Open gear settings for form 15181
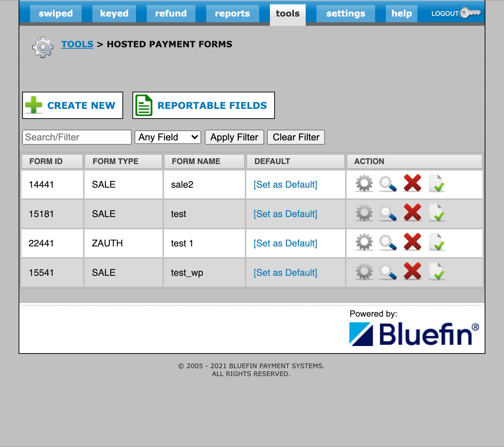Viewport: 504px width, 447px height. pos(364,213)
